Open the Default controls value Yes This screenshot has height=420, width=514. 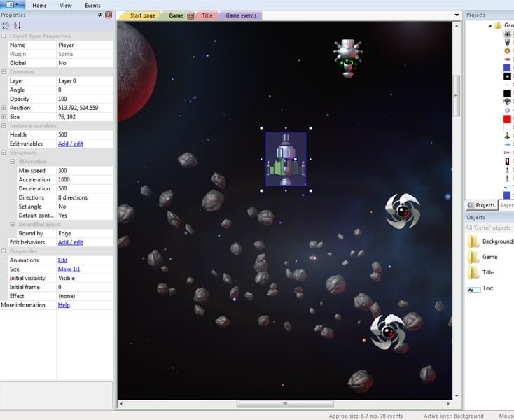85,216
